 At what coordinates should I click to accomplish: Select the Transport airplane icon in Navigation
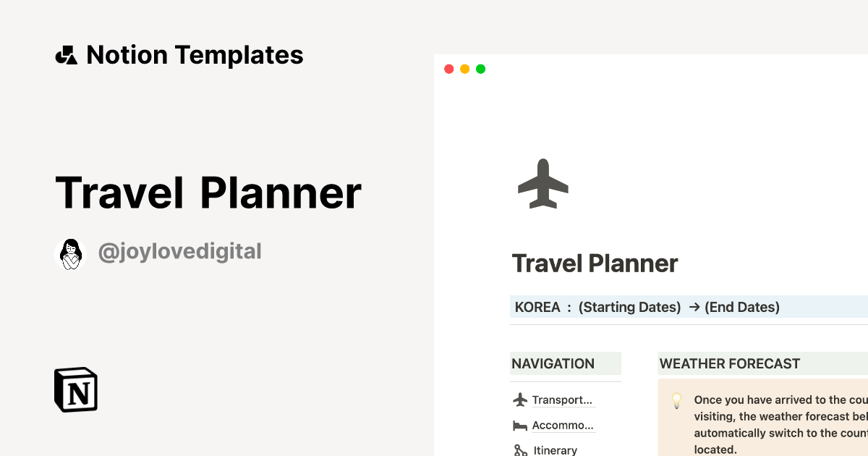519,399
